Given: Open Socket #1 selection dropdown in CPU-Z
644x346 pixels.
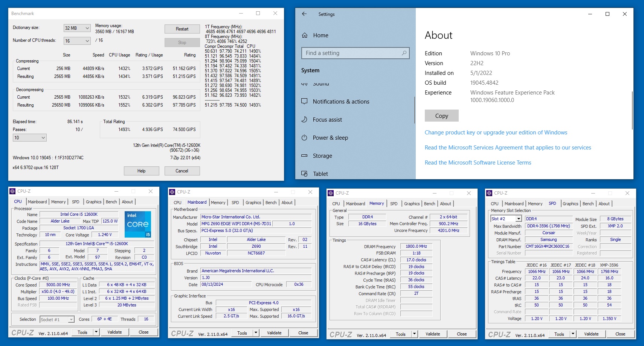Looking at the screenshot, I should point(57,320).
